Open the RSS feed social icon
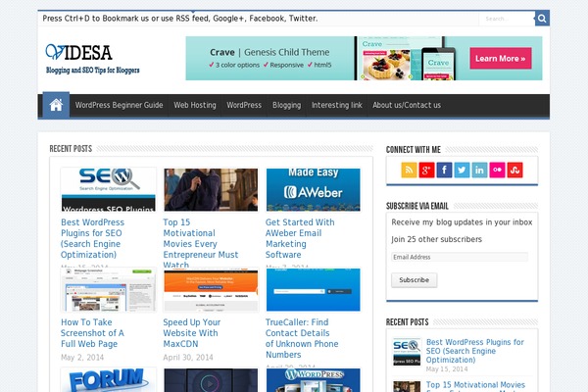This screenshot has height=392, width=588. [409, 170]
